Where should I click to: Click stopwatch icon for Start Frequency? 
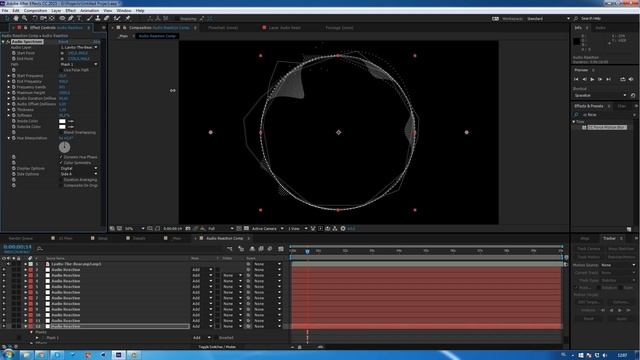click(13, 76)
